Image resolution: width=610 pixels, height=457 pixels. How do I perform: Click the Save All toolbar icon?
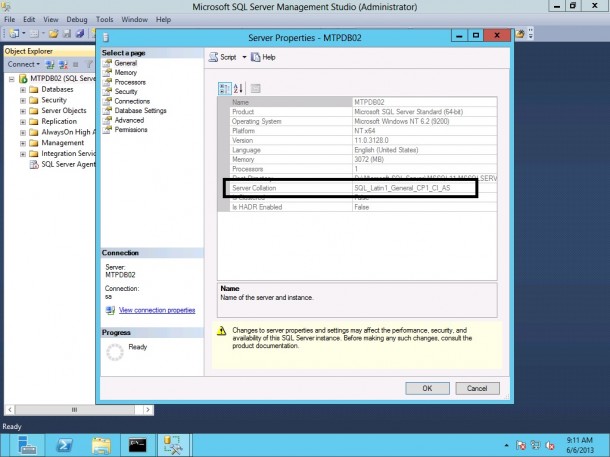click(x=80, y=34)
